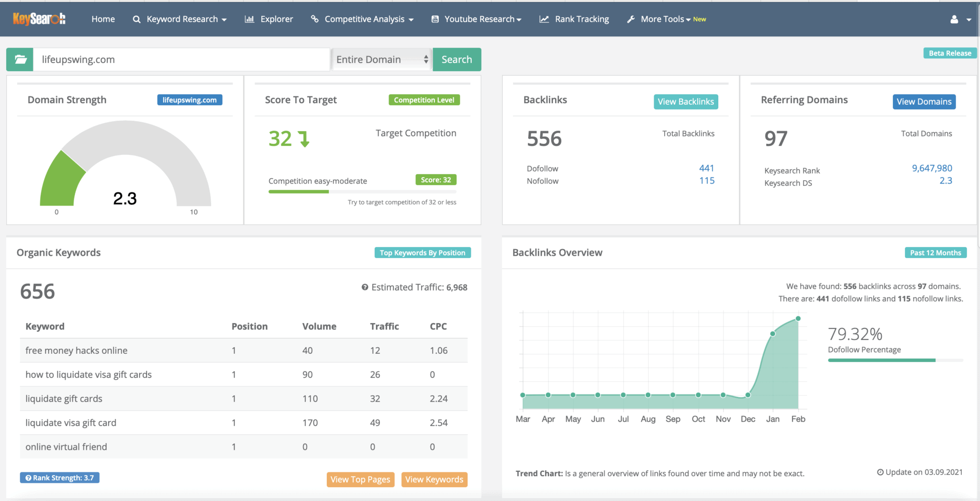Click the green down arrow beside 32

click(x=304, y=139)
